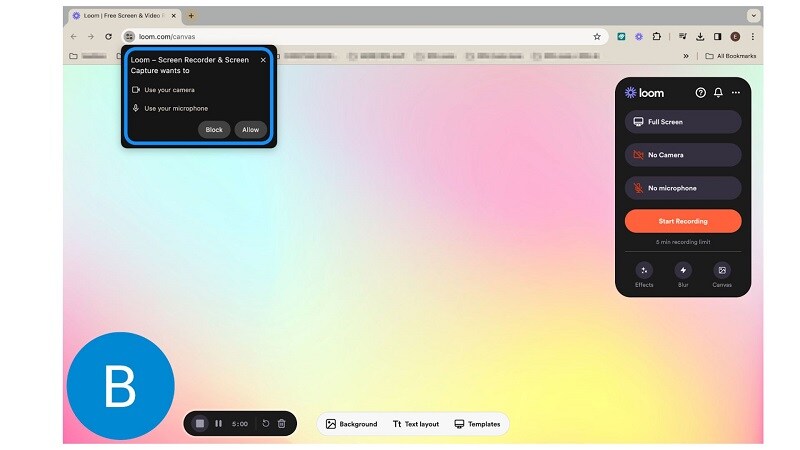This screenshot has width=800, height=450.
Task: Click the '5 min recording limit' text
Action: pos(683,242)
